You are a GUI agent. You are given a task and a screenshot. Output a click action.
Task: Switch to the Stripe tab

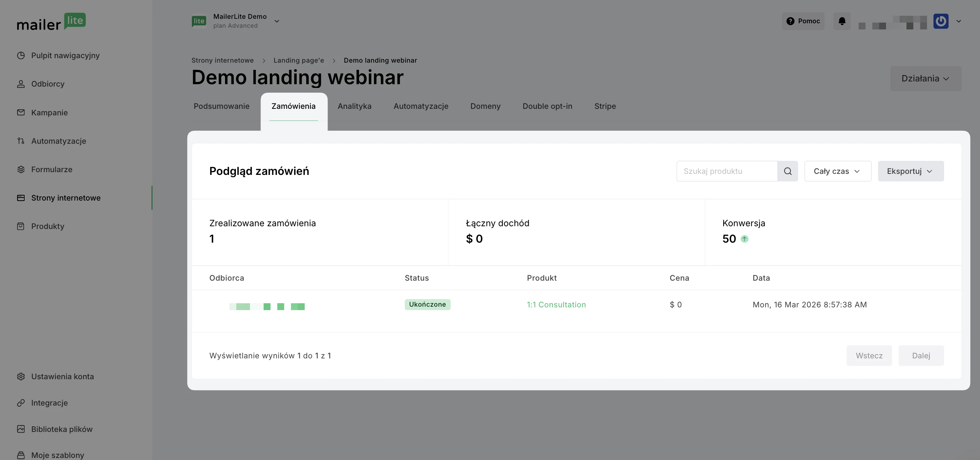coord(605,106)
